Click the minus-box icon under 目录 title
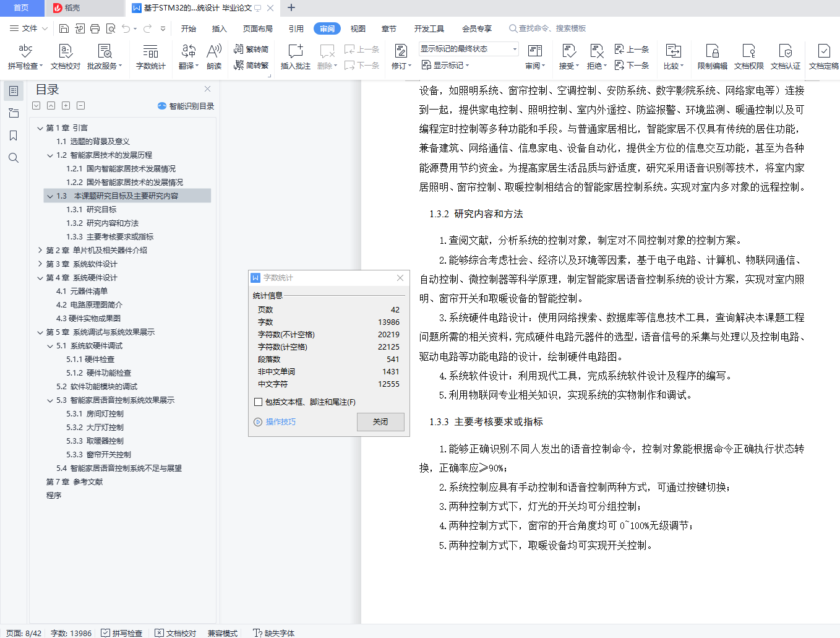Image resolution: width=840 pixels, height=638 pixels. [81, 106]
